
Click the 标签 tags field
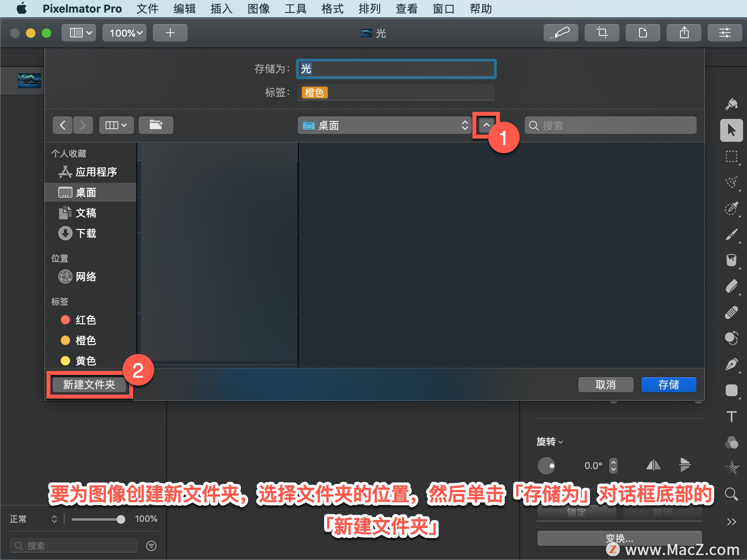396,93
